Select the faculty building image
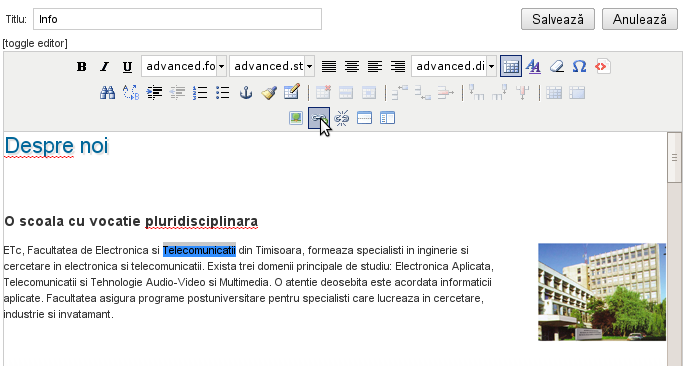Viewport: 688px width, 366px height. (602, 292)
